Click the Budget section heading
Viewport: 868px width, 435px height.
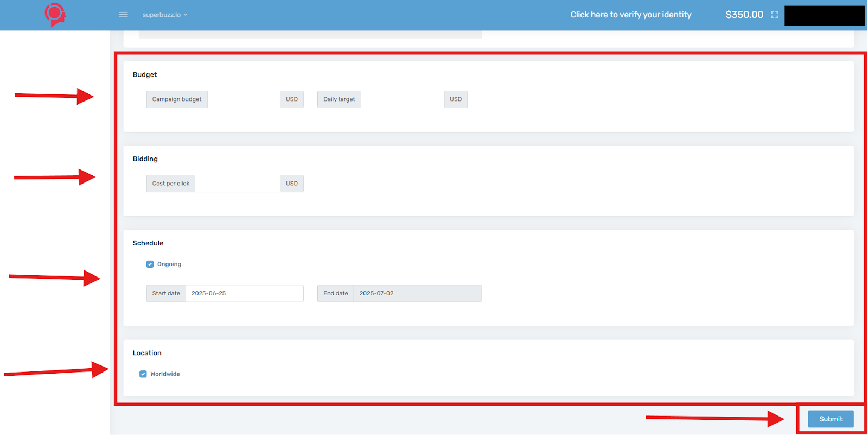point(145,75)
